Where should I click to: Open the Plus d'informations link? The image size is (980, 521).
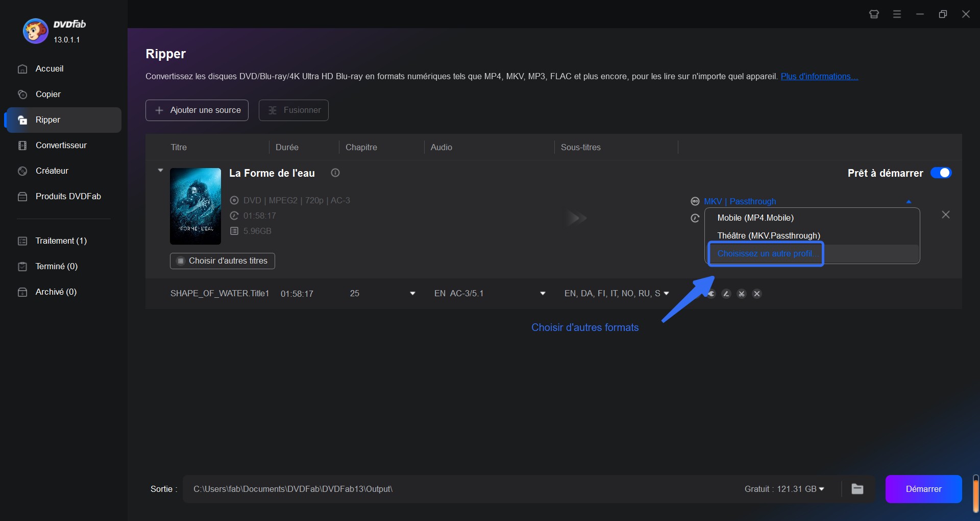(x=819, y=76)
